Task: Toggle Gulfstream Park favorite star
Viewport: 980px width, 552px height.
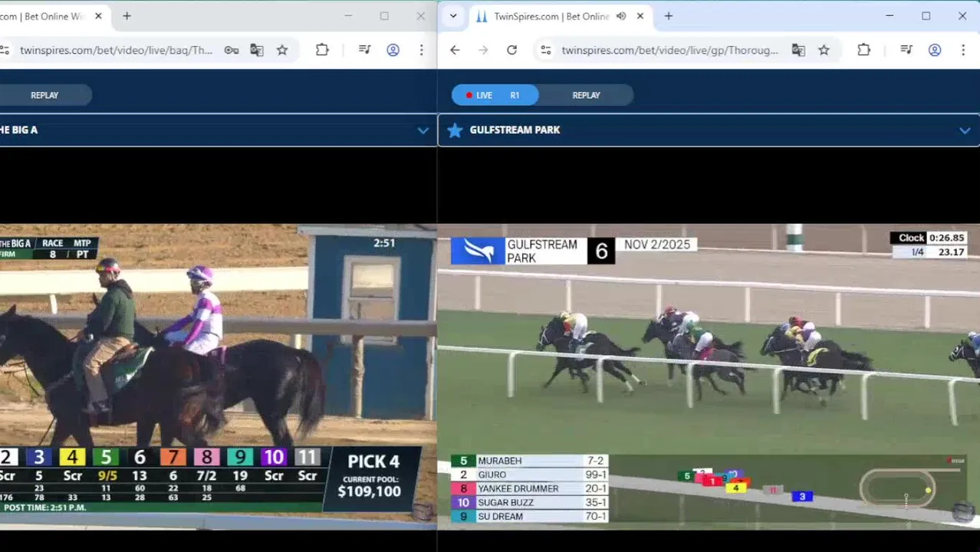Action: [x=455, y=130]
